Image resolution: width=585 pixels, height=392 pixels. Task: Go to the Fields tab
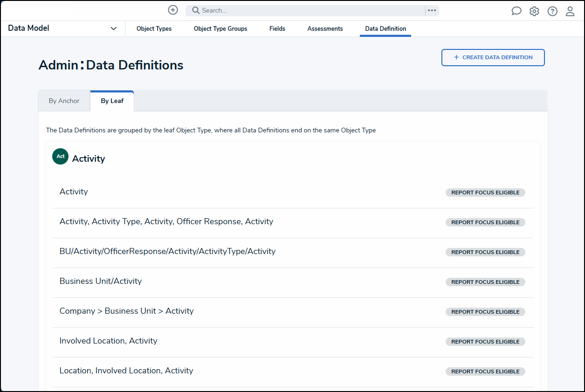[277, 29]
